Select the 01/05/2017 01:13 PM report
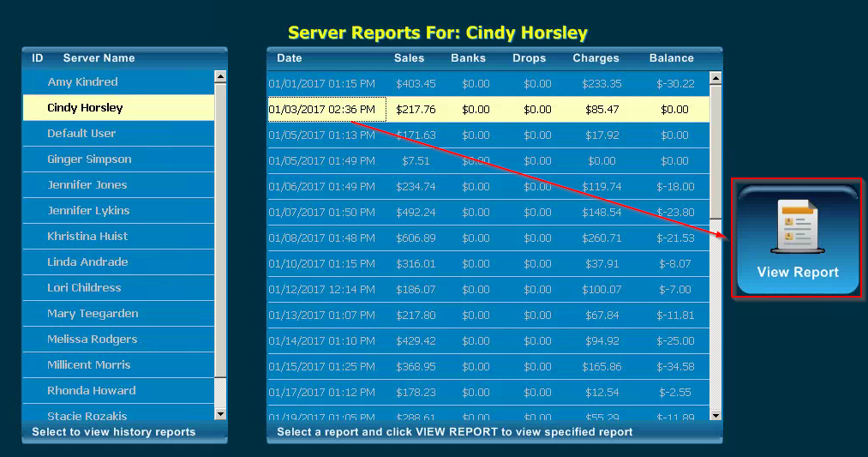 (488, 135)
